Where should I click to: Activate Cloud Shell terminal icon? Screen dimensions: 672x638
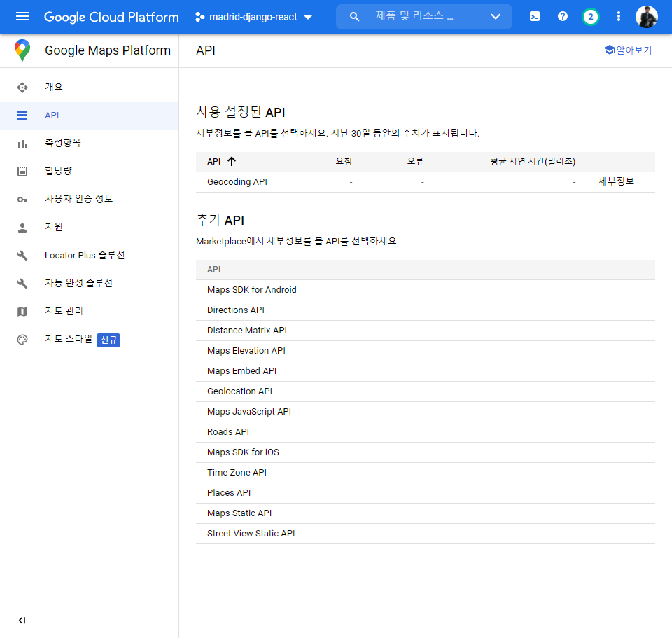535,17
